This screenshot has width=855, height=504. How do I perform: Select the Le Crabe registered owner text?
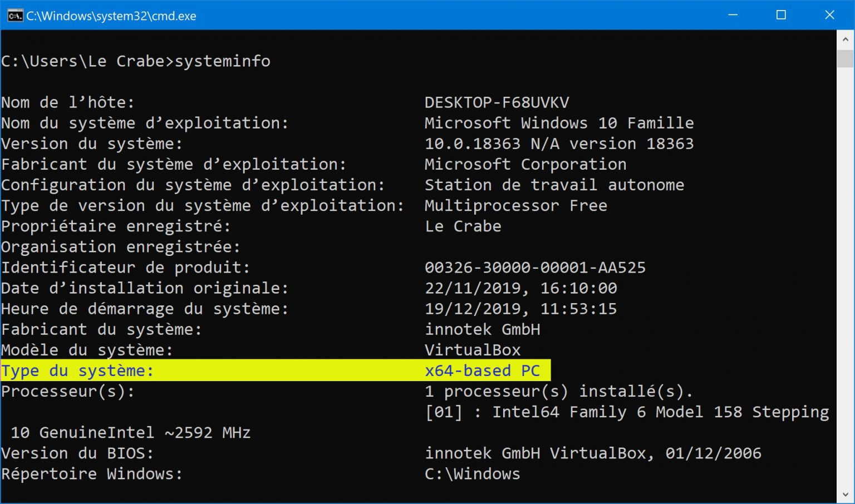(x=463, y=226)
